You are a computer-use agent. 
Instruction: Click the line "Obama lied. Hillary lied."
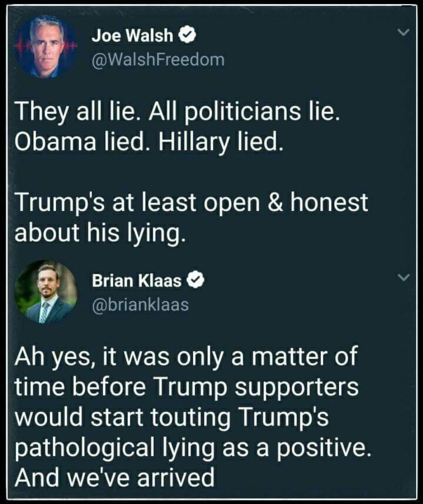tap(148, 141)
